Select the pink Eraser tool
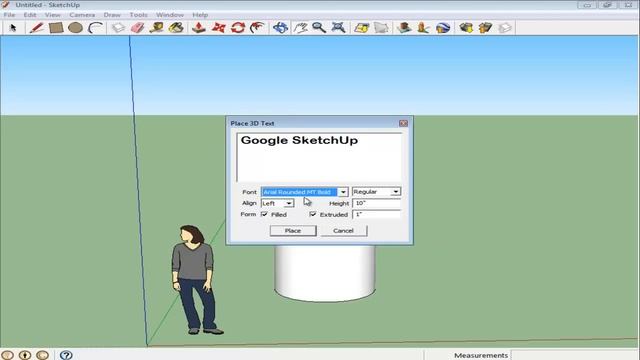The height and width of the screenshot is (360, 640). [138, 28]
